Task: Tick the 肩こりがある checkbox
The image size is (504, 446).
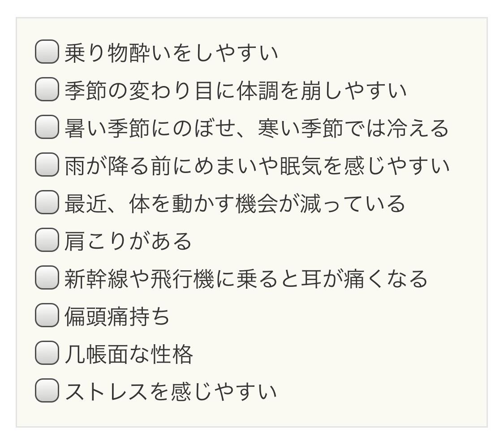Action: (47, 240)
